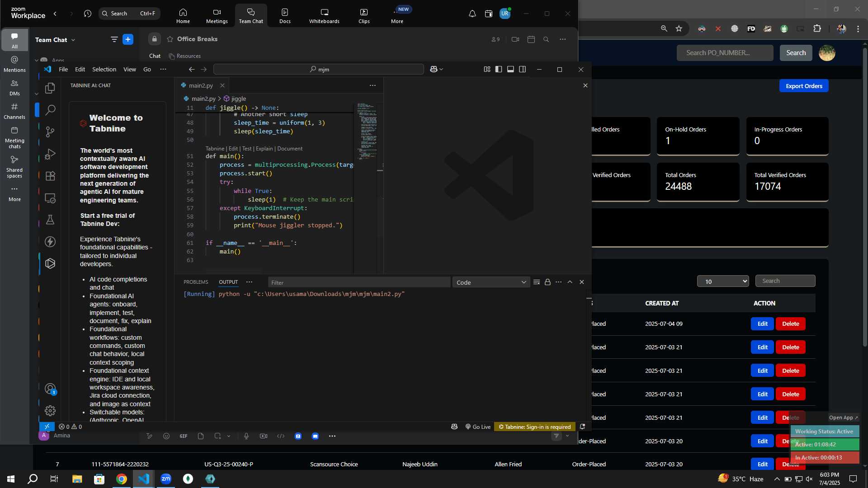
Task: Open the Testing flask view
Action: [x=50, y=220]
